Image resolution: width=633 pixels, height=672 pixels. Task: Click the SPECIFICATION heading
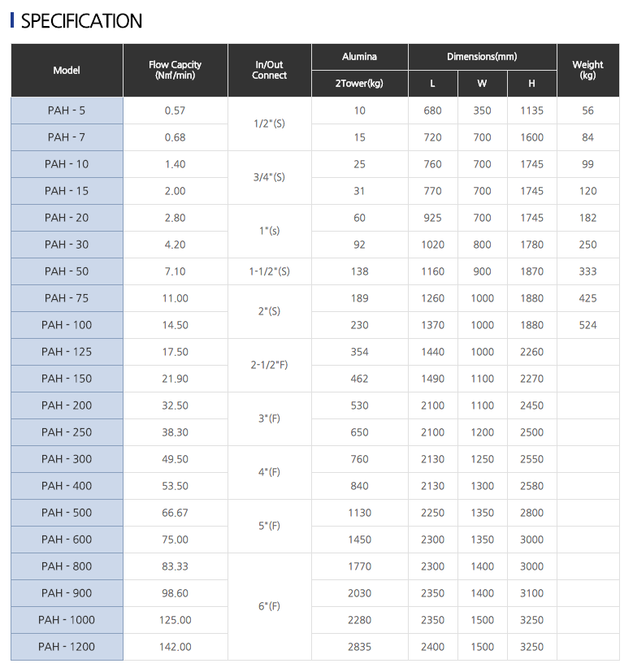[x=81, y=21]
